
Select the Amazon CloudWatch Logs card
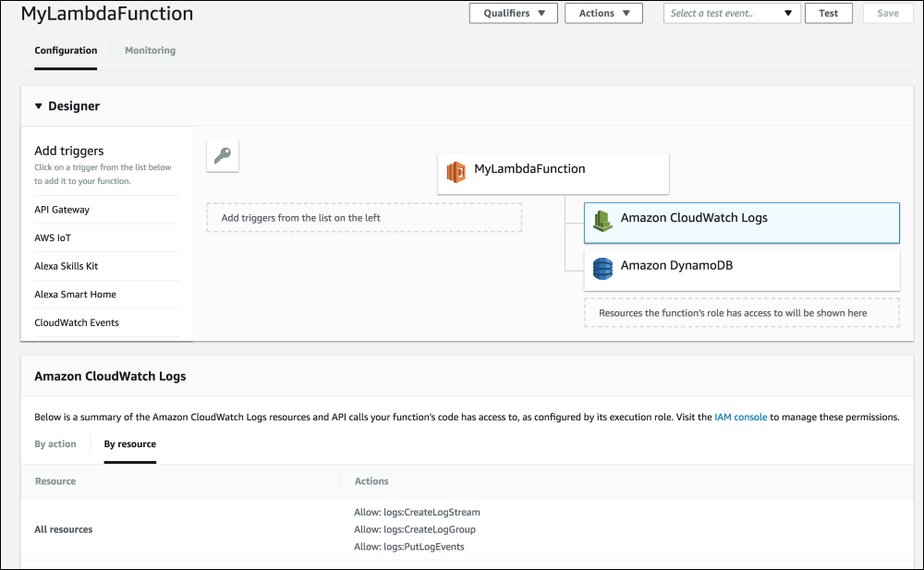pyautogui.click(x=741, y=222)
